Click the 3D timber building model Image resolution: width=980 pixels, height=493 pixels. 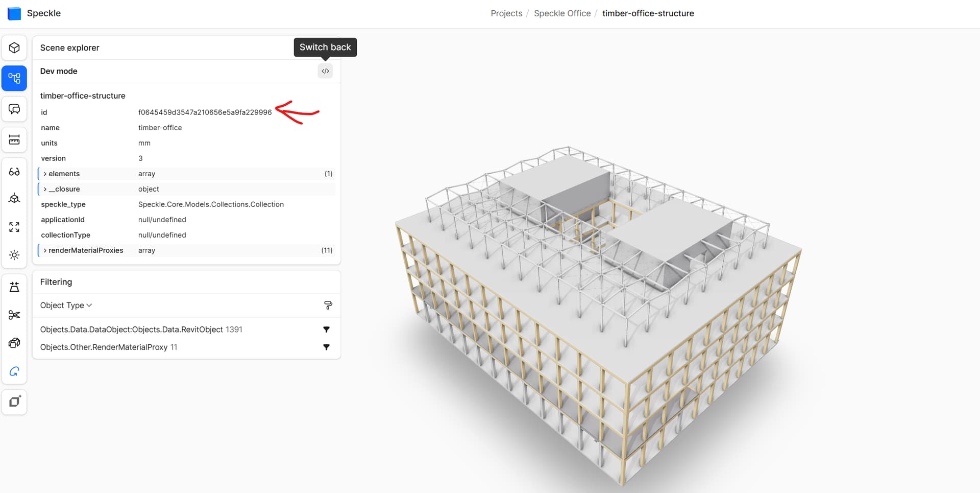597,317
